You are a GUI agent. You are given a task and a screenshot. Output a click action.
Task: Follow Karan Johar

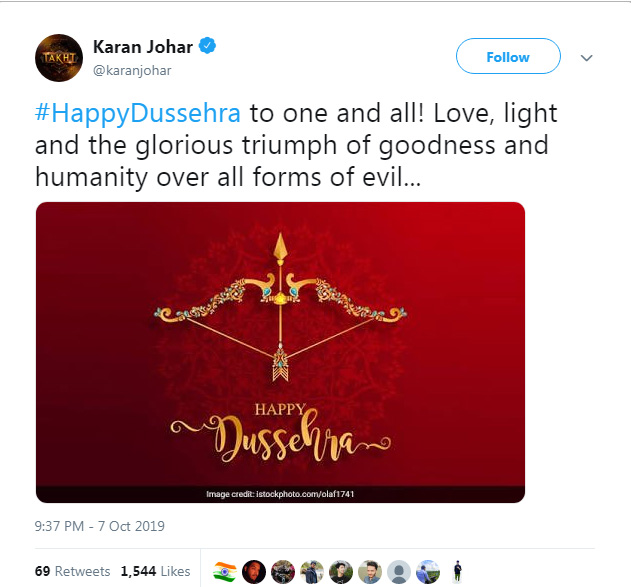(508, 56)
